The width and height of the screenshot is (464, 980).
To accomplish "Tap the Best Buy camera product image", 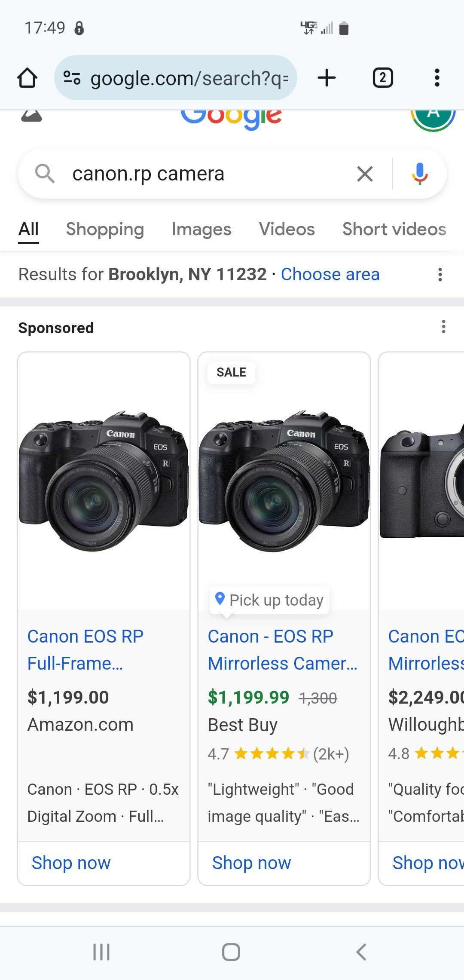I will click(284, 481).
